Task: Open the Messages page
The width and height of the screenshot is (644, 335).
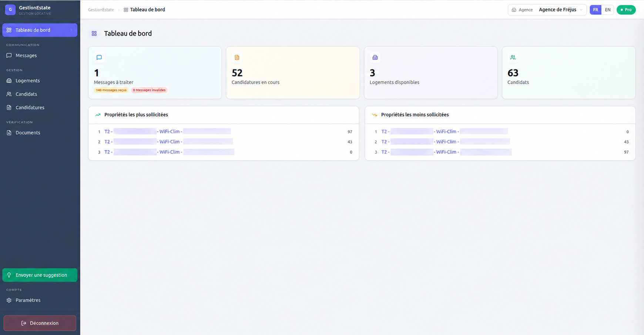Action: click(x=40, y=56)
